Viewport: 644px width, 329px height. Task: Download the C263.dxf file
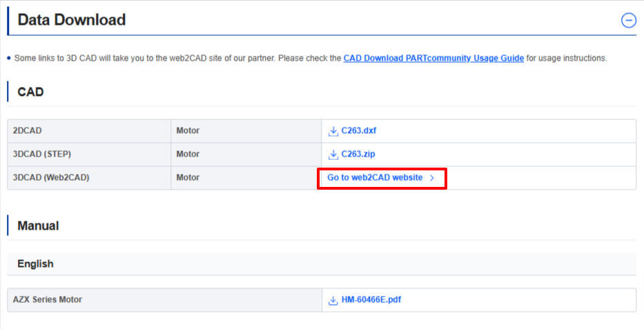coord(358,131)
